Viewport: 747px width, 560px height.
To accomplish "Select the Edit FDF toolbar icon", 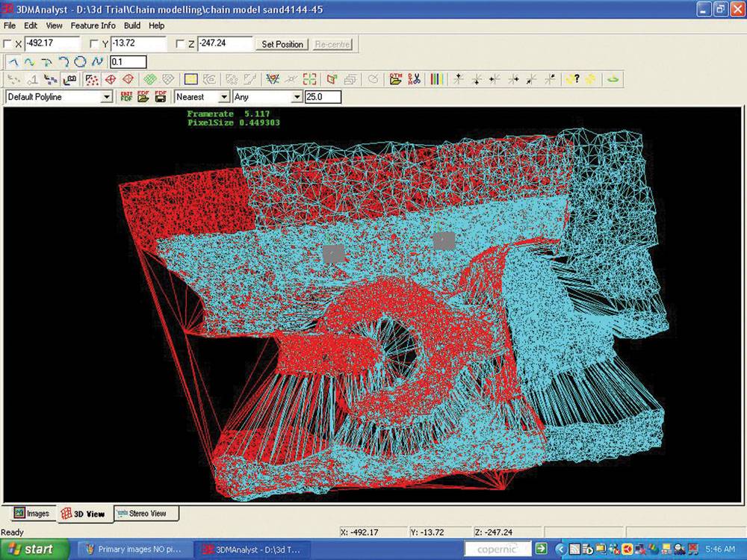I will [x=127, y=96].
